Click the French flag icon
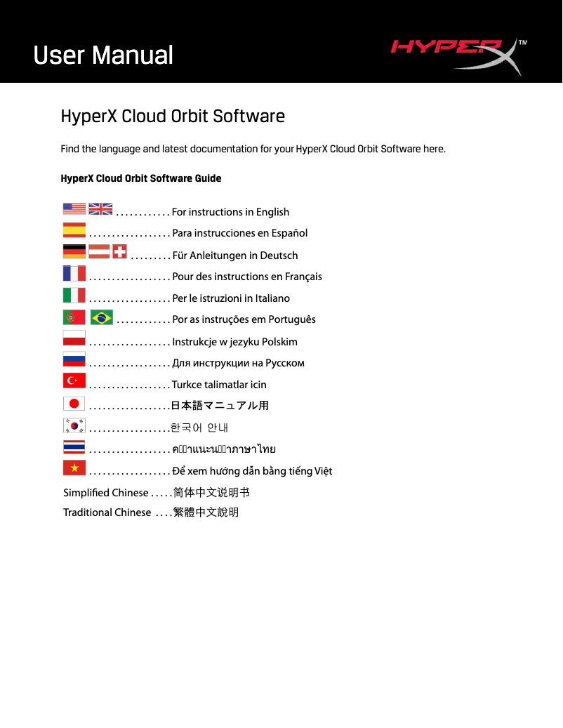 click(x=74, y=272)
